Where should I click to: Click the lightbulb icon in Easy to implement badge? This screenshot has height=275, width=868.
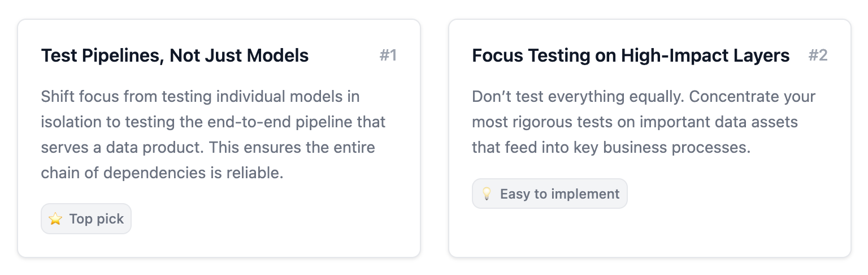point(487,194)
